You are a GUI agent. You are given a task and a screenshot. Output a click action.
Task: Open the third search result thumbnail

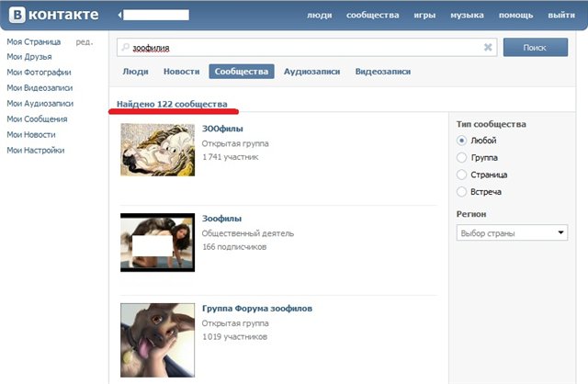157,339
